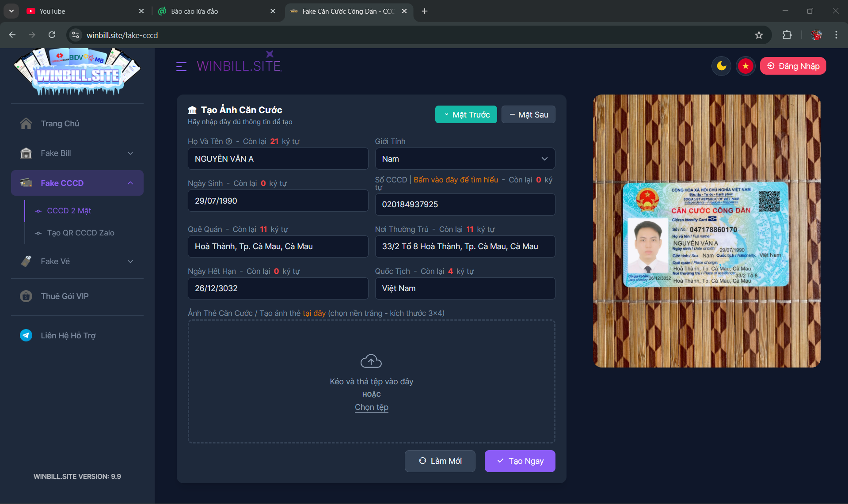The width and height of the screenshot is (848, 504).
Task: Click the Tạo Ngay create button
Action: point(520,461)
